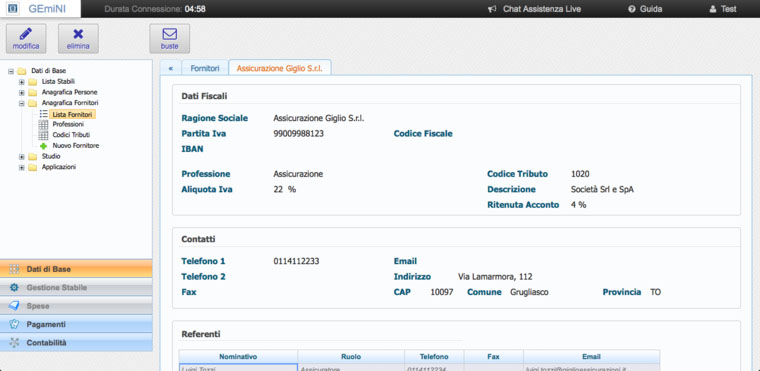Screen dimensions: 760x371
Task: Click the address Via Lamarmora, 112
Action: [x=495, y=277]
